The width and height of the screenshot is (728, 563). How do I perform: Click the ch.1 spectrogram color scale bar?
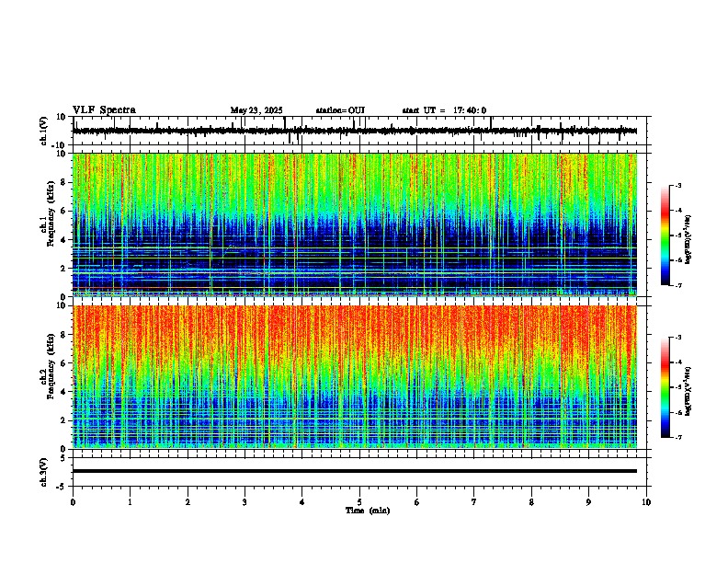click(665, 236)
